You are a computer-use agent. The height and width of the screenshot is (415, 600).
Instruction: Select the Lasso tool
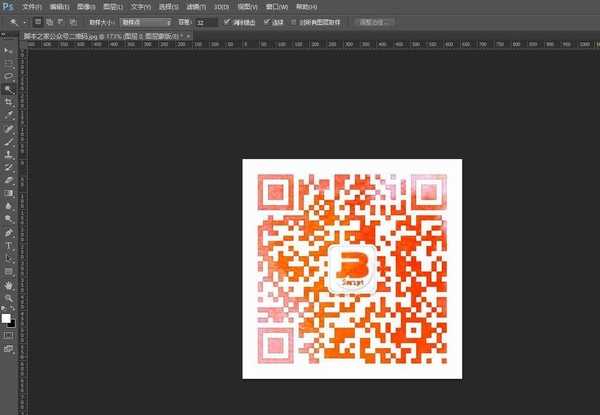tap(8, 76)
